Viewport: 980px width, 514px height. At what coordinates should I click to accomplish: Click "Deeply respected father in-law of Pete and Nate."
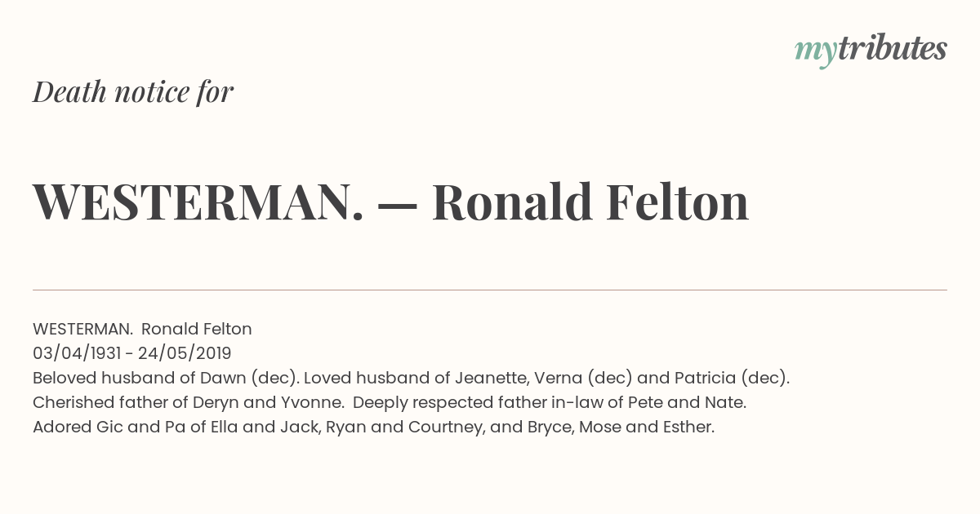point(550,402)
